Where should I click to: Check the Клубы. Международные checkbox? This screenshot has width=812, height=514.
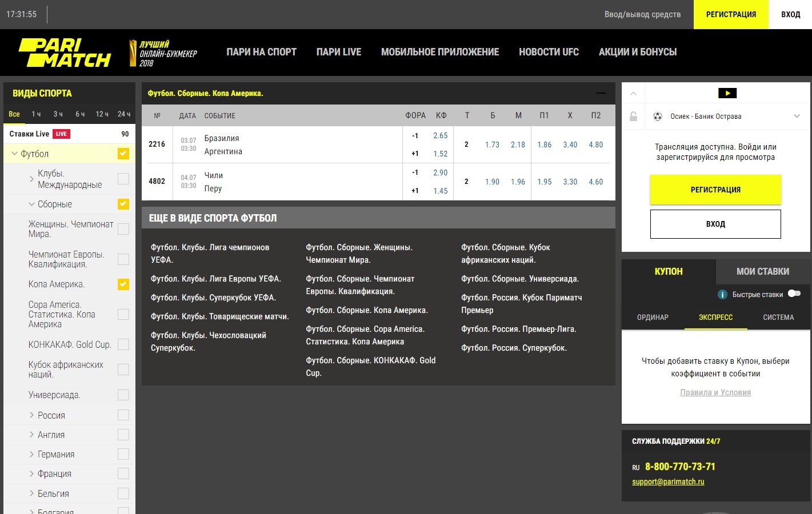pyautogui.click(x=123, y=179)
